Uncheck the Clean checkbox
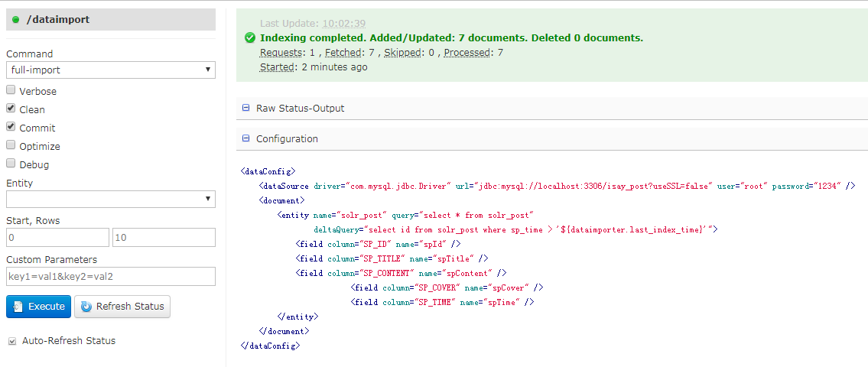 (x=11, y=108)
